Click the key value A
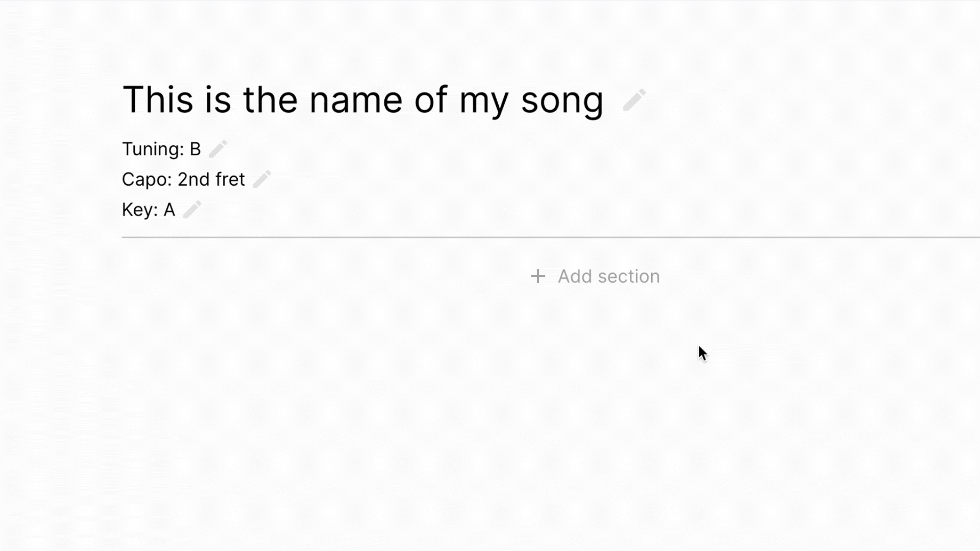This screenshot has width=980, height=551. [x=169, y=210]
